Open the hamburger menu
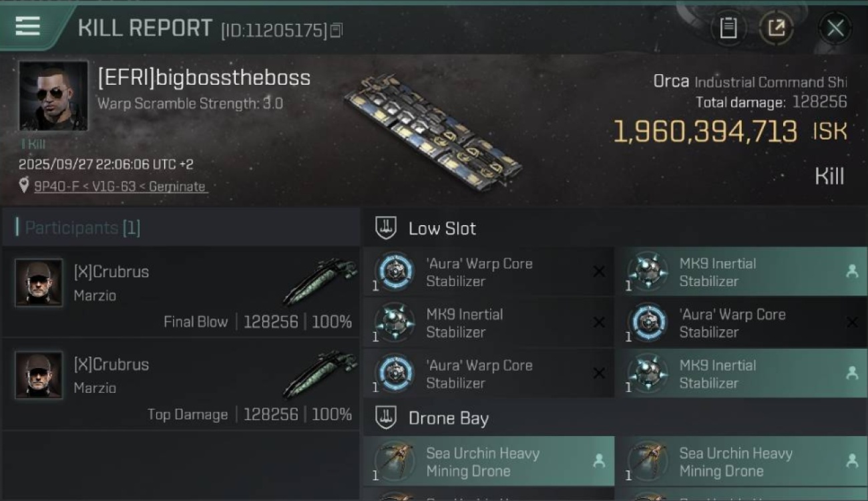 pyautogui.click(x=27, y=27)
